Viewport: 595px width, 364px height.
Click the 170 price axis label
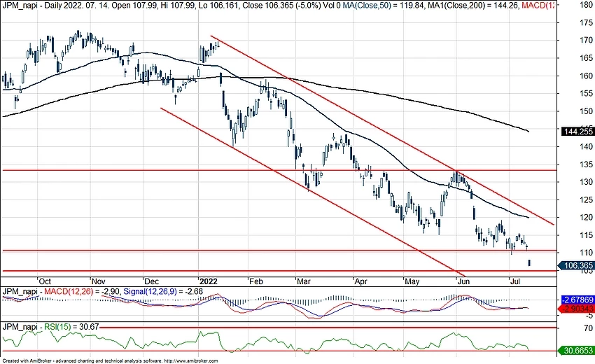click(587, 40)
